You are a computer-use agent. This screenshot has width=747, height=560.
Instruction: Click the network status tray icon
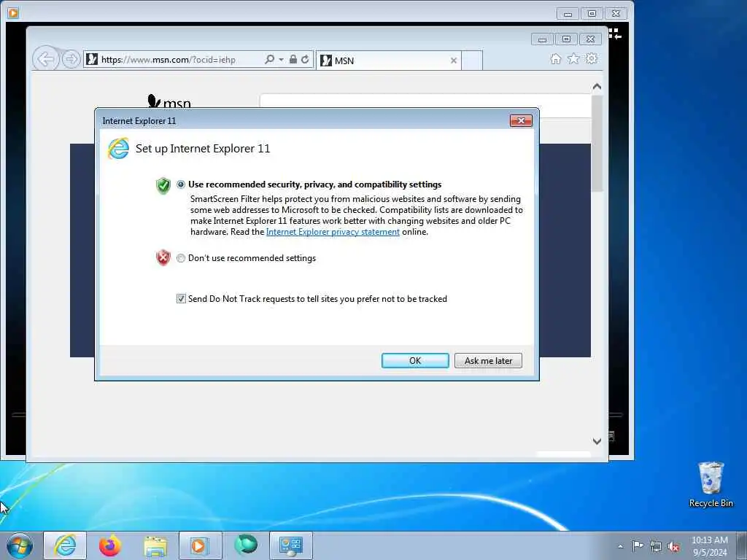656,547
